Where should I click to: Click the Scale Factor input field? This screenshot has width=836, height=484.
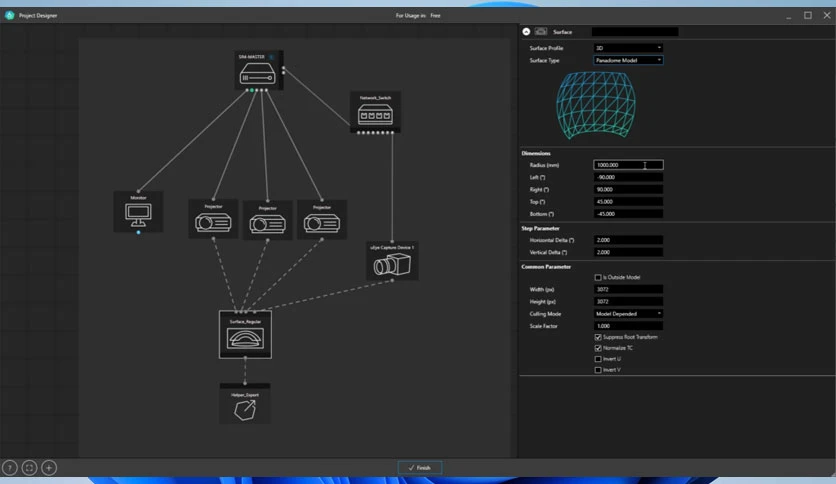(628, 326)
